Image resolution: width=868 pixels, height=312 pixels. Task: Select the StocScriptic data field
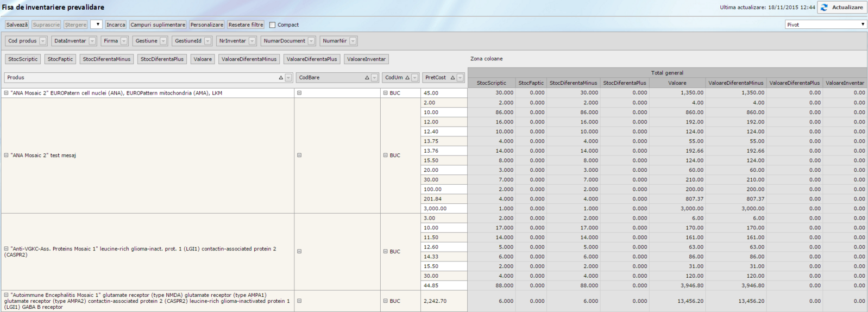[x=23, y=59]
